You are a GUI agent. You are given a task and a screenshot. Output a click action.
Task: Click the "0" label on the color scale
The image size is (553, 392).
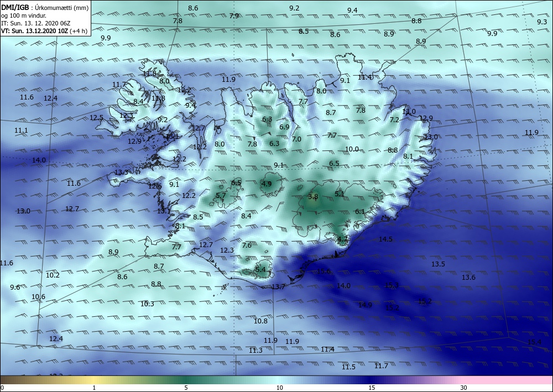(2, 388)
